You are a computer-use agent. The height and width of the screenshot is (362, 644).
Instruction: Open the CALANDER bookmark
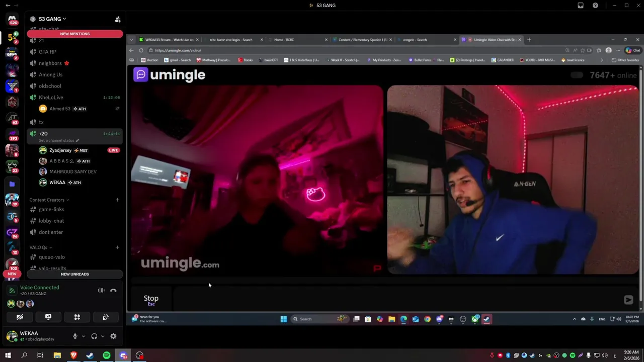(502, 60)
